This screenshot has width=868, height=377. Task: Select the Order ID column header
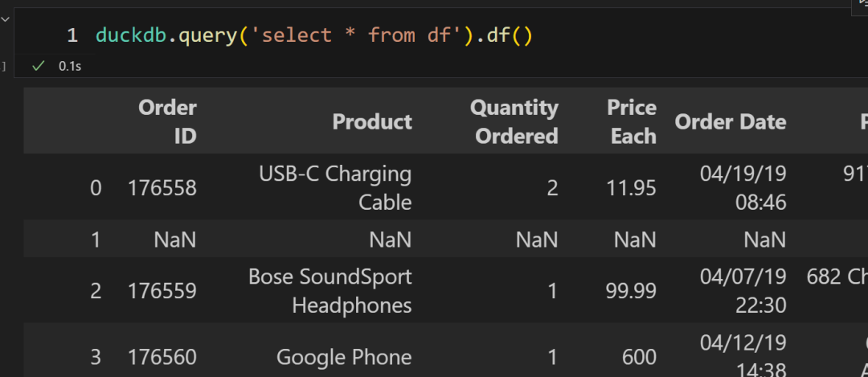167,121
